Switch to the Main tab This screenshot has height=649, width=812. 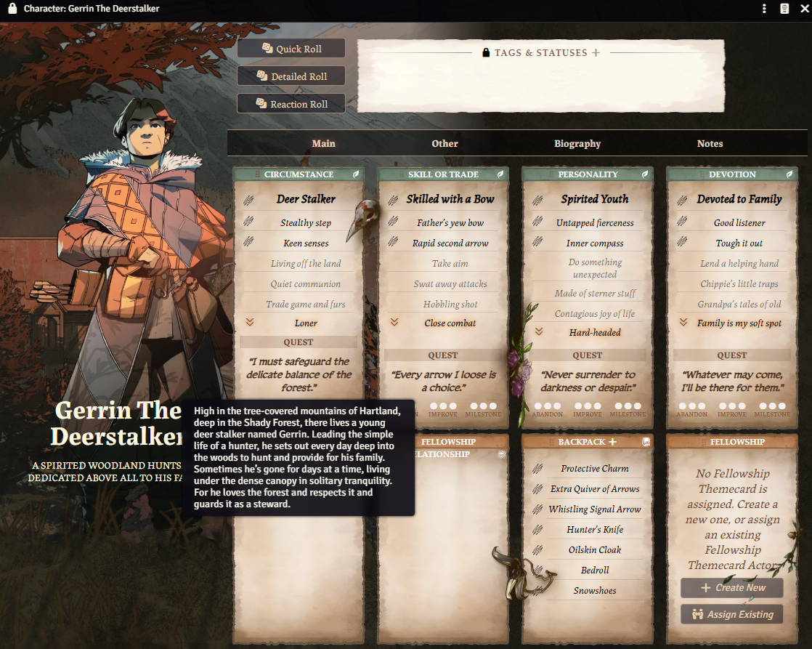coord(324,144)
